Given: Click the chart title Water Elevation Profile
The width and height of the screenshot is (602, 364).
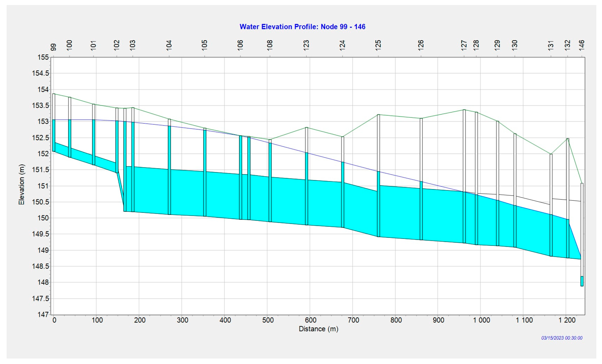Looking at the screenshot, I should pos(302,27).
